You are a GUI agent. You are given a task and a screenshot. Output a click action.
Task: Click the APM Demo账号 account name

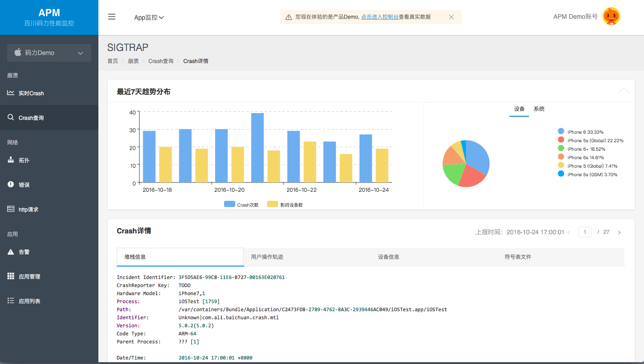click(575, 17)
